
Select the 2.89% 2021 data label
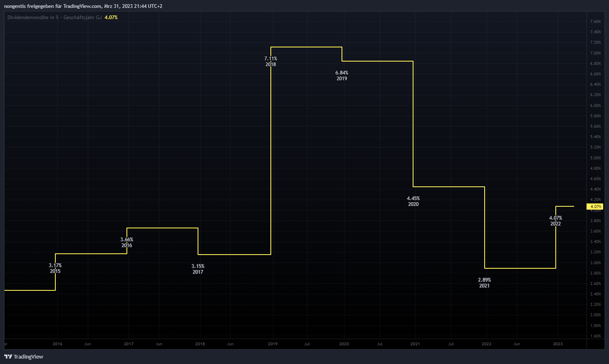(485, 283)
